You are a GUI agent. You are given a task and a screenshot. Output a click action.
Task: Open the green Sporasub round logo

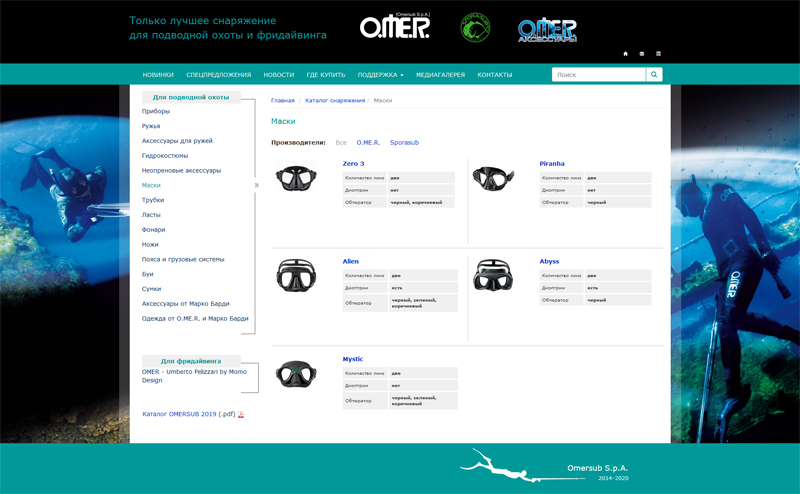point(475,28)
